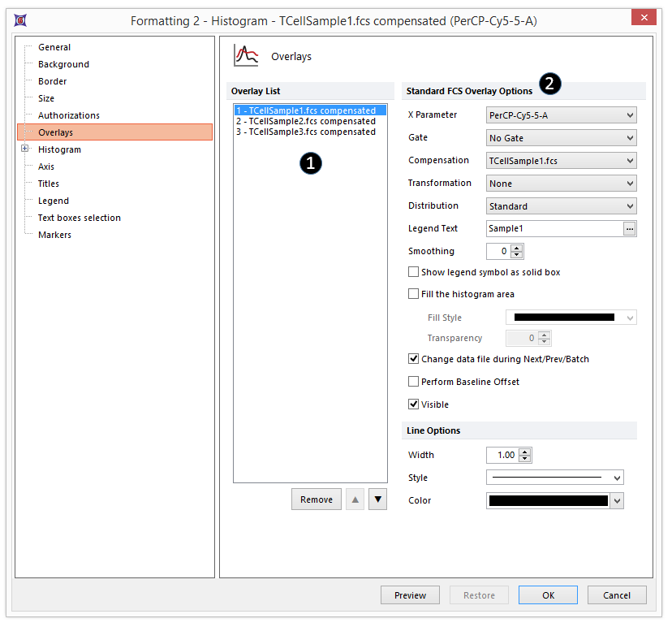Enable Show legend symbol as solid box

tap(414, 272)
